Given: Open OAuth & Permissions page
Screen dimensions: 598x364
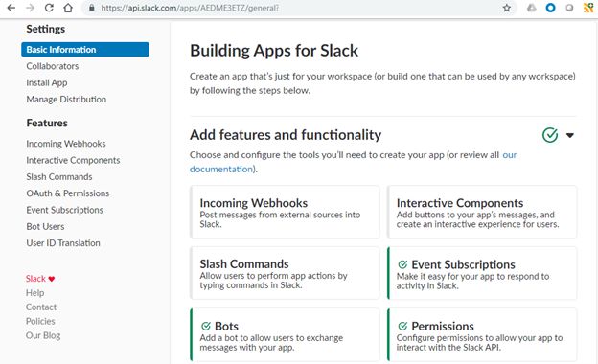Looking at the screenshot, I should tap(67, 193).
